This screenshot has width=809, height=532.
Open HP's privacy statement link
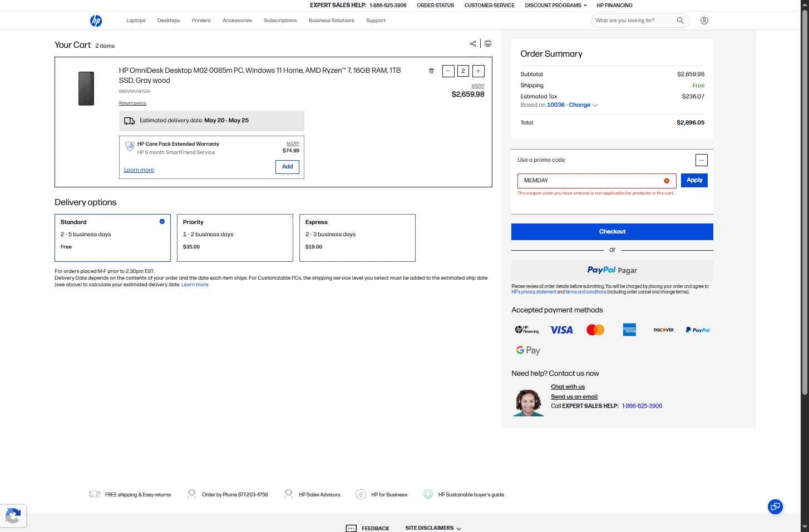[534, 292]
